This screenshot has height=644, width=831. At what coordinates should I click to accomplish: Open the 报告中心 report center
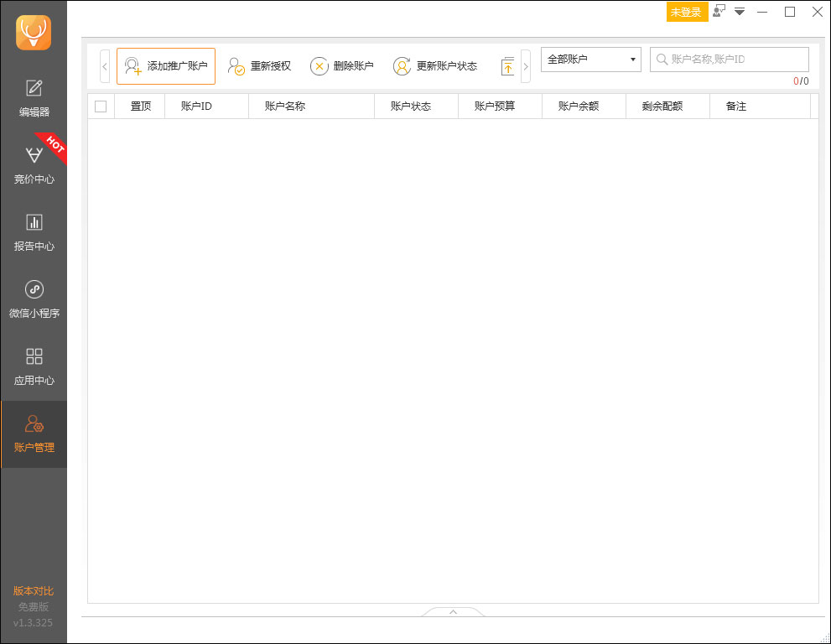click(x=34, y=230)
